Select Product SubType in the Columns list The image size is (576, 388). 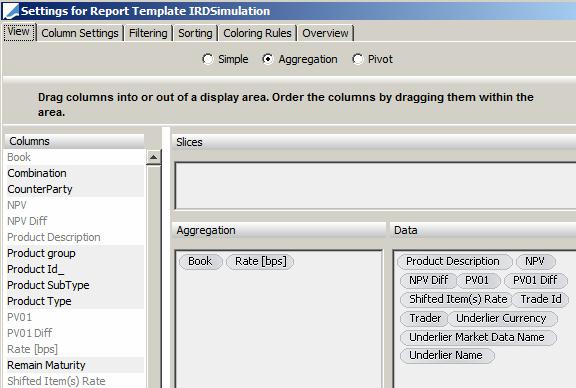click(x=75, y=285)
